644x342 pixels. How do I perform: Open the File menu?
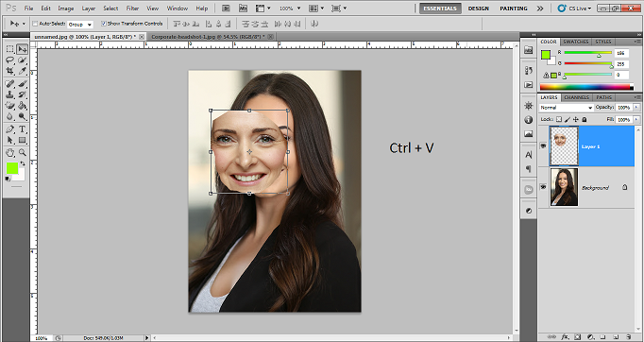pyautogui.click(x=28, y=9)
